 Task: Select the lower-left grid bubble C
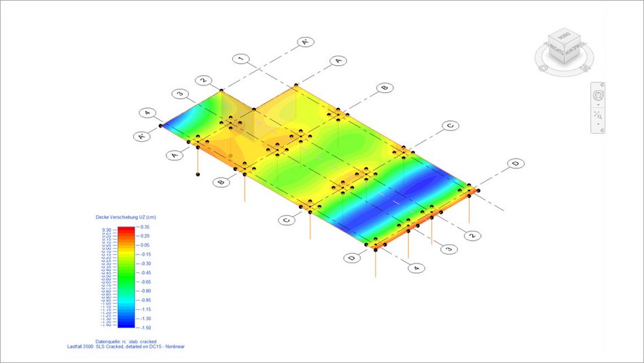point(286,220)
